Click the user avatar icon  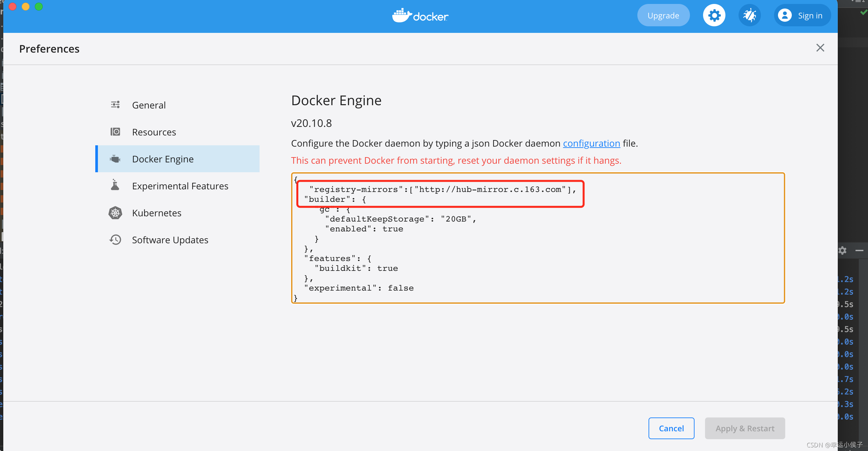coord(785,15)
